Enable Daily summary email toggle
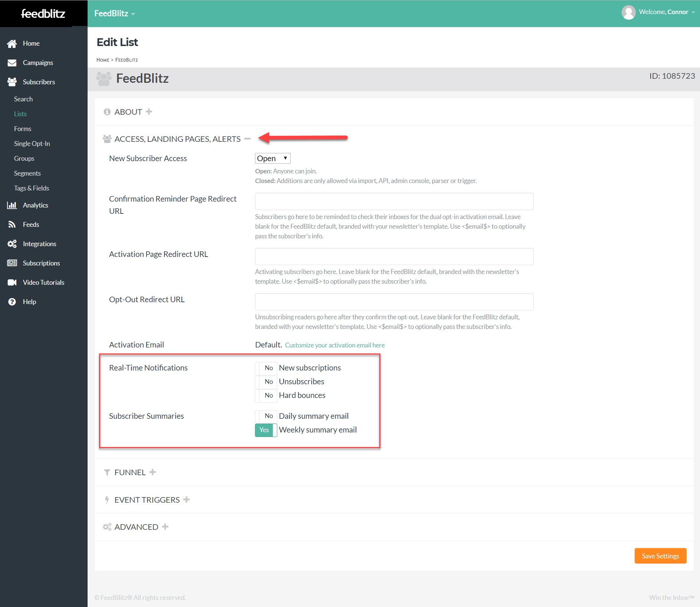Screen dimensions: 700x607 tap(266, 416)
